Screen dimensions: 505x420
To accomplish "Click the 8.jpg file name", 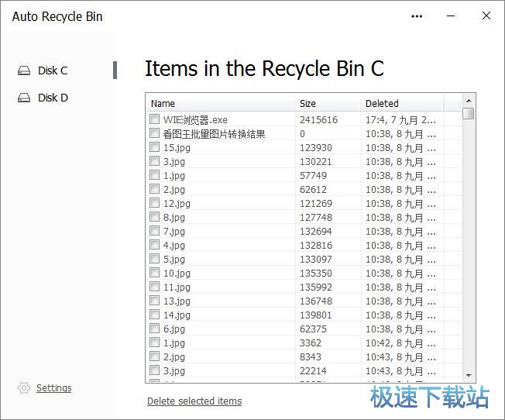I will (174, 218).
